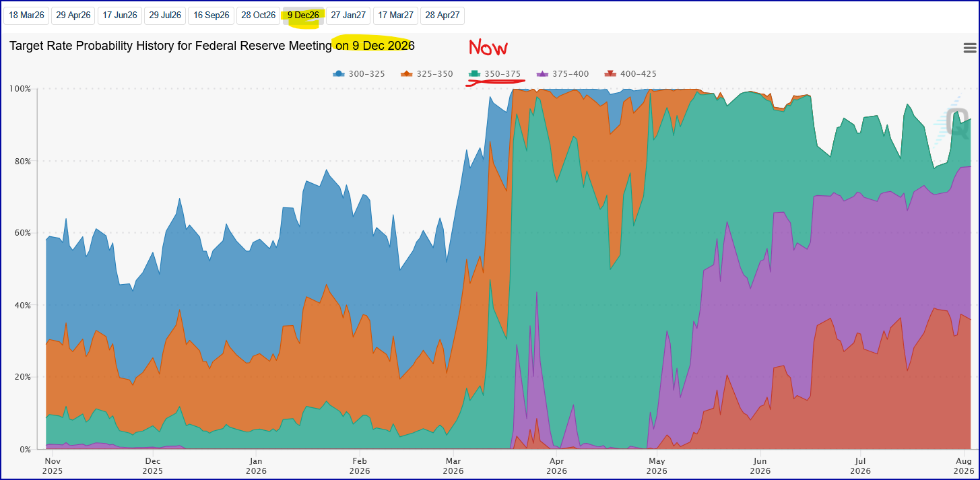
Task: Toggle the 300-325 series legend item
Action: 359,73
